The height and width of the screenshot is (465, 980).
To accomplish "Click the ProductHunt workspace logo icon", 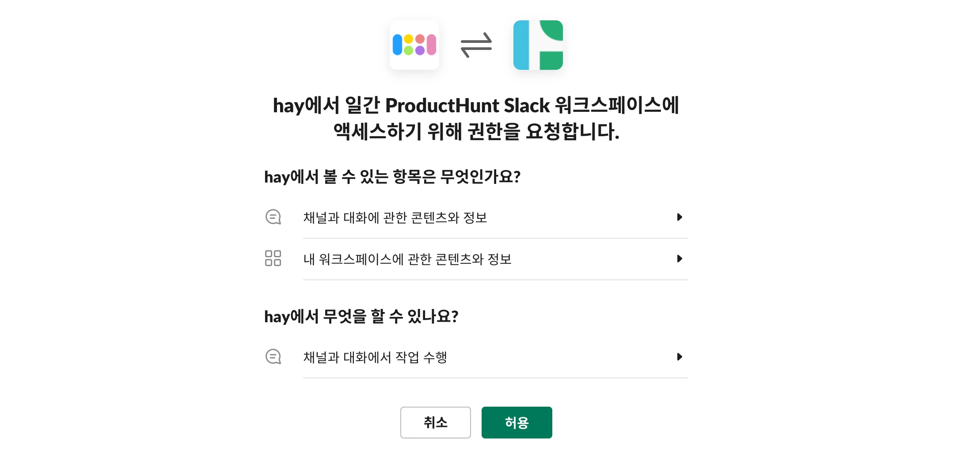I will point(538,45).
